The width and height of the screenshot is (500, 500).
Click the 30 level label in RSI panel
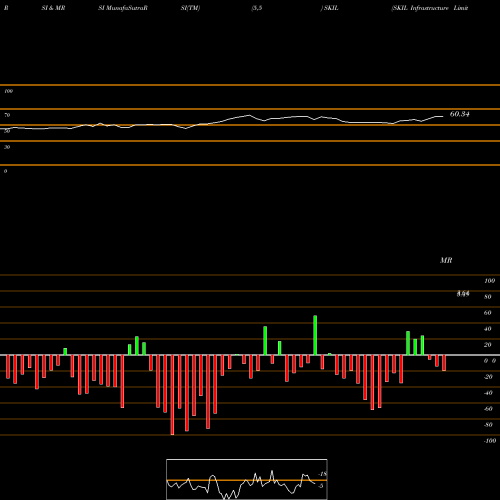tap(7, 147)
